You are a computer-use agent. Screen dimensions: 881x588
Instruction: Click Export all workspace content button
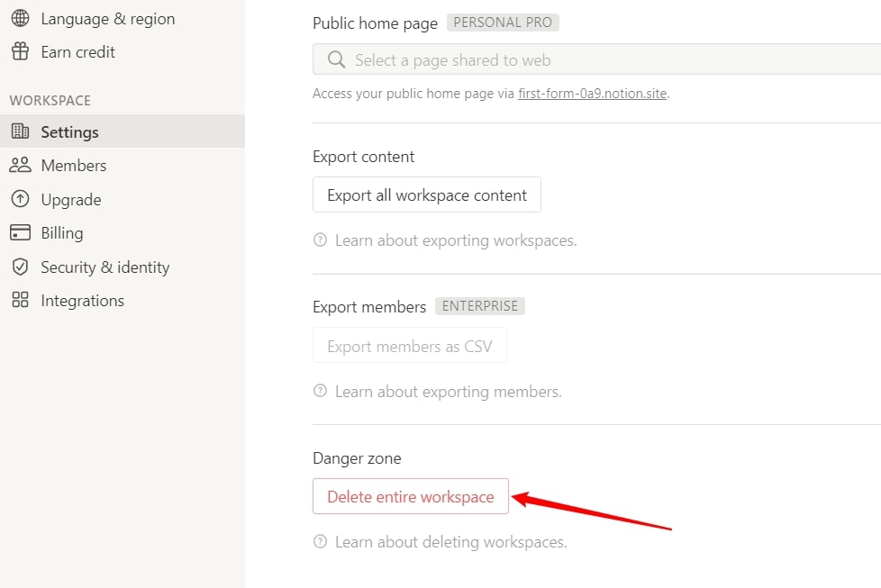pyautogui.click(x=426, y=194)
